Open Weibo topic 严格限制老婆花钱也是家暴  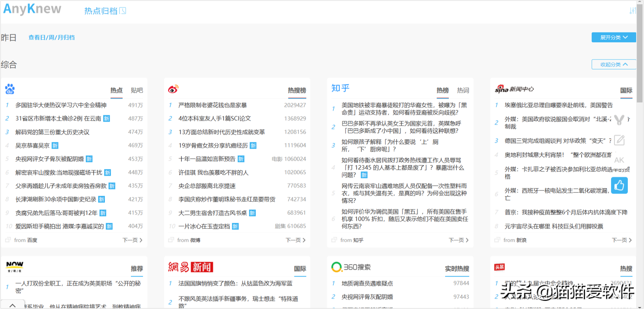213,105
